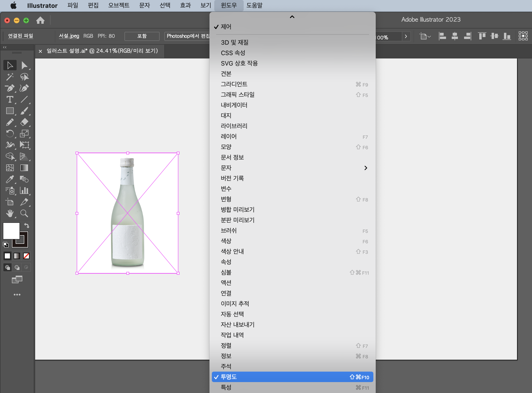Expand the 문자 submenu arrow
This screenshot has height=393, width=532.
pyautogui.click(x=366, y=168)
